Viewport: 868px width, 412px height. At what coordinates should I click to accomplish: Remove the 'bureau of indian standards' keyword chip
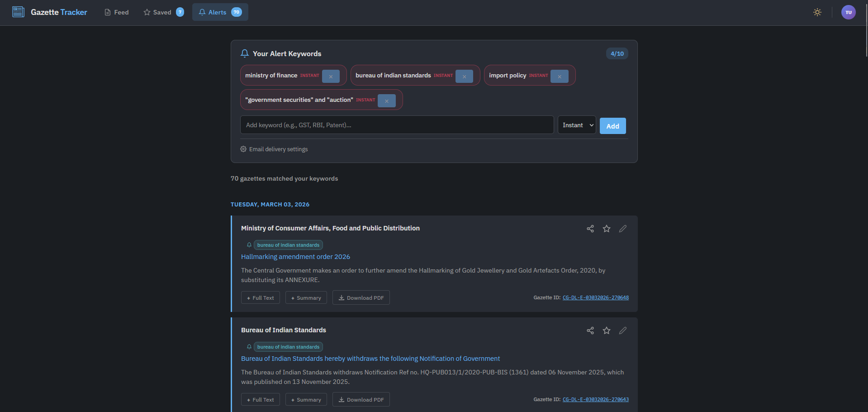[x=464, y=76]
